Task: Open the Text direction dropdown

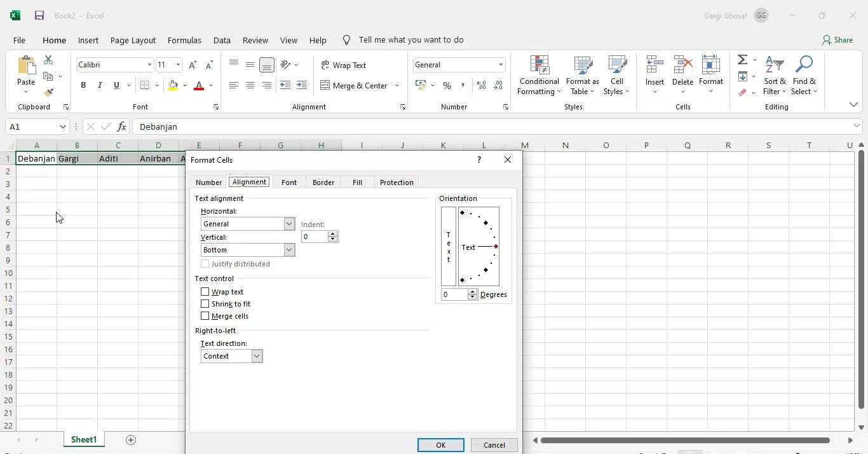Action: [256, 356]
